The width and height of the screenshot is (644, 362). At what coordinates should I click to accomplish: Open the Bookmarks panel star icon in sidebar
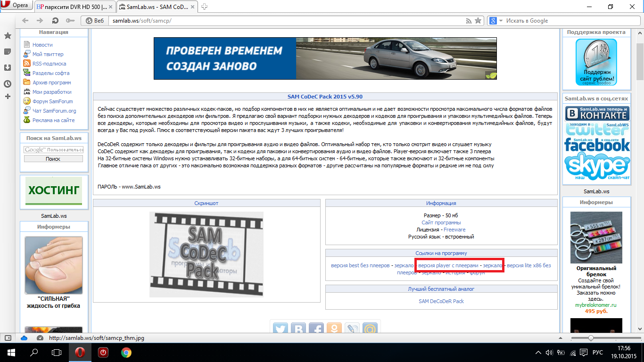8,36
